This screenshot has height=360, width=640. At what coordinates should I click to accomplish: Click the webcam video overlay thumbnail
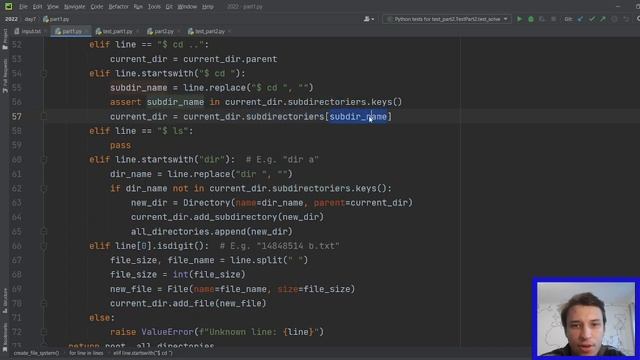(x=586, y=319)
